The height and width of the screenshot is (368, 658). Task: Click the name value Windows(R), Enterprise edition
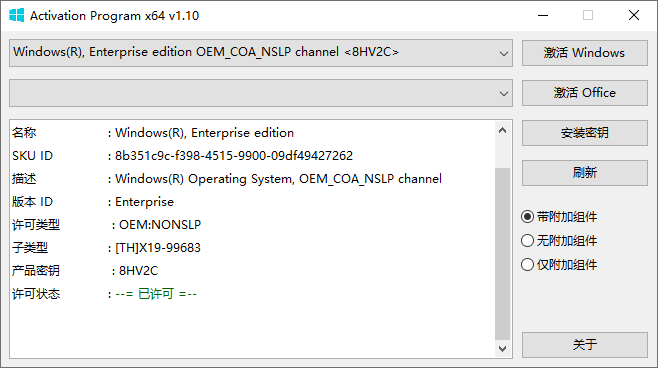[x=204, y=133]
